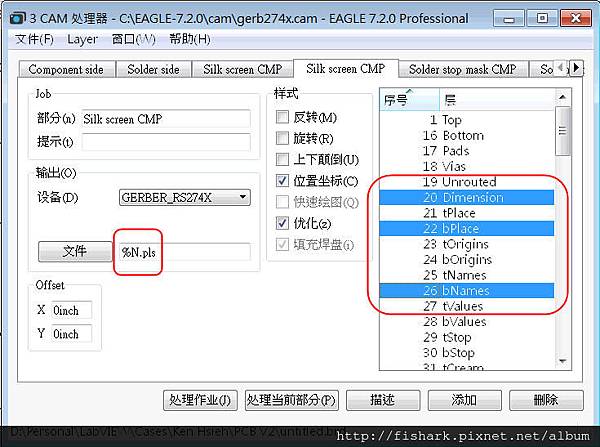Image resolution: width=600 pixels, height=447 pixels.
Task: Toggle the 快速绘图(Q) checkbox
Action: coord(282,202)
